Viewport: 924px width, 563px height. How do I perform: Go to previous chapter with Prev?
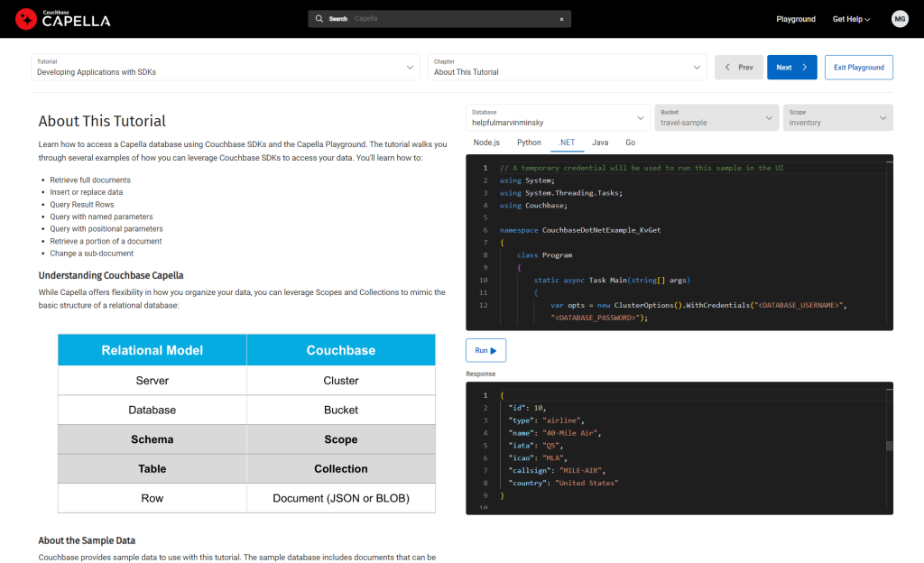pyautogui.click(x=739, y=67)
